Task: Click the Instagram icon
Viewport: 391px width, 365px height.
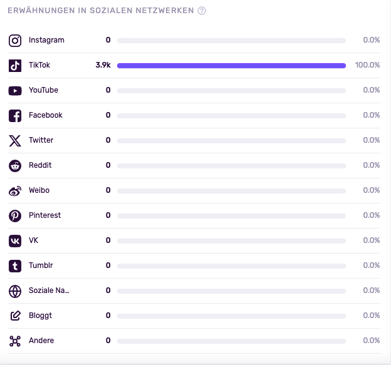Action: coord(15,40)
